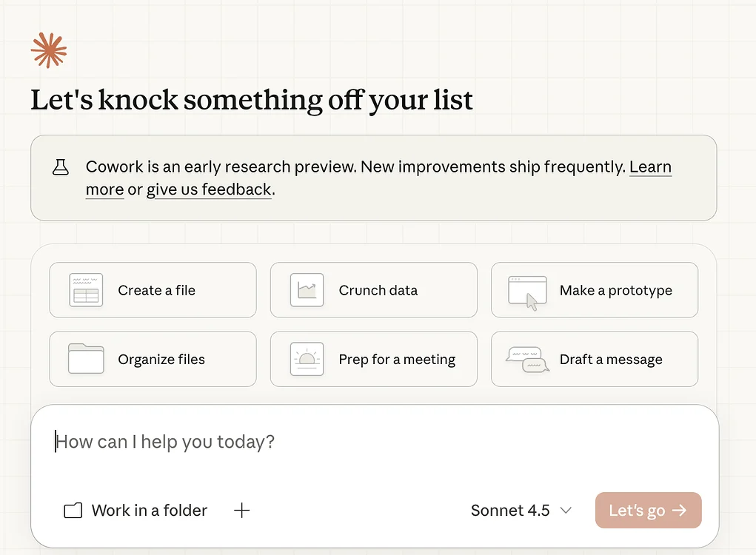The image size is (756, 555).
Task: Click the flask research preview icon
Action: point(60,167)
